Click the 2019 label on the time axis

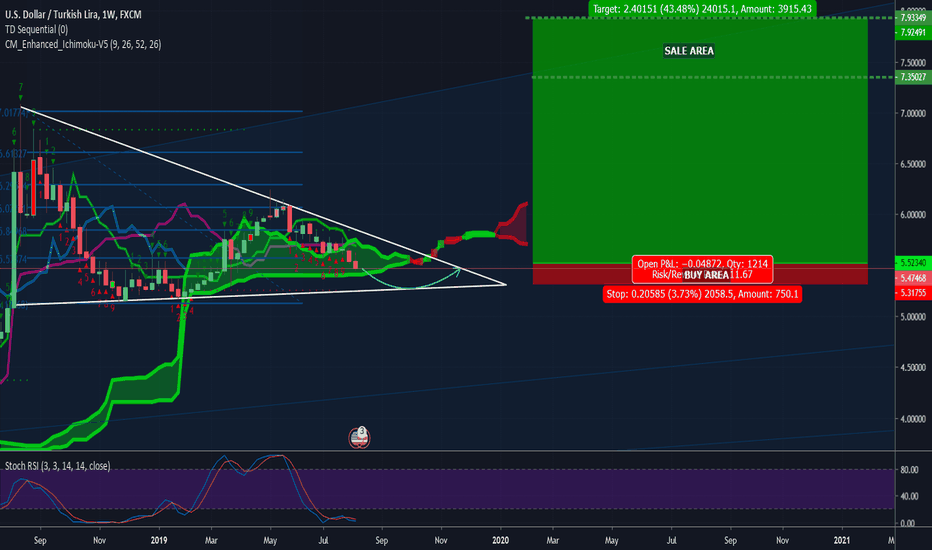(x=159, y=540)
